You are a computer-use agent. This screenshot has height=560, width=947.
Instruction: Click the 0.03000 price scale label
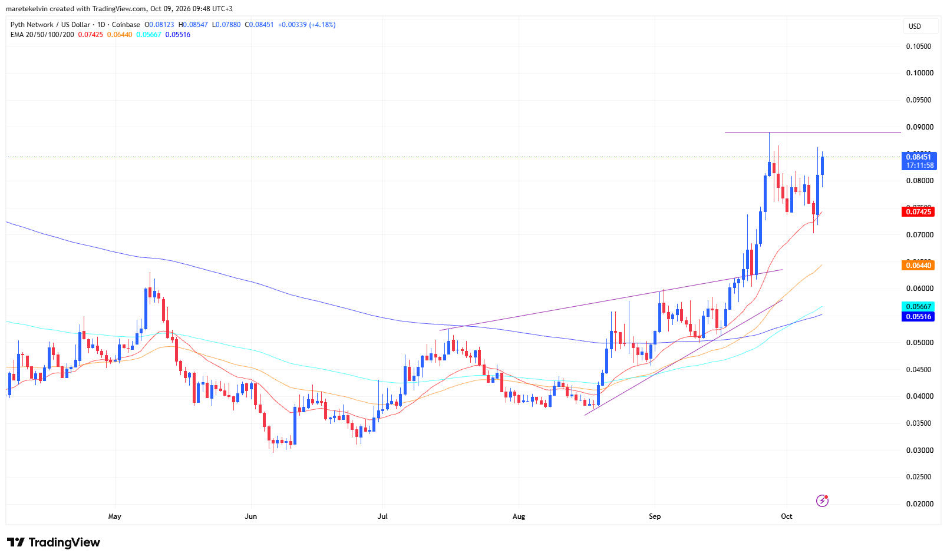pos(919,450)
